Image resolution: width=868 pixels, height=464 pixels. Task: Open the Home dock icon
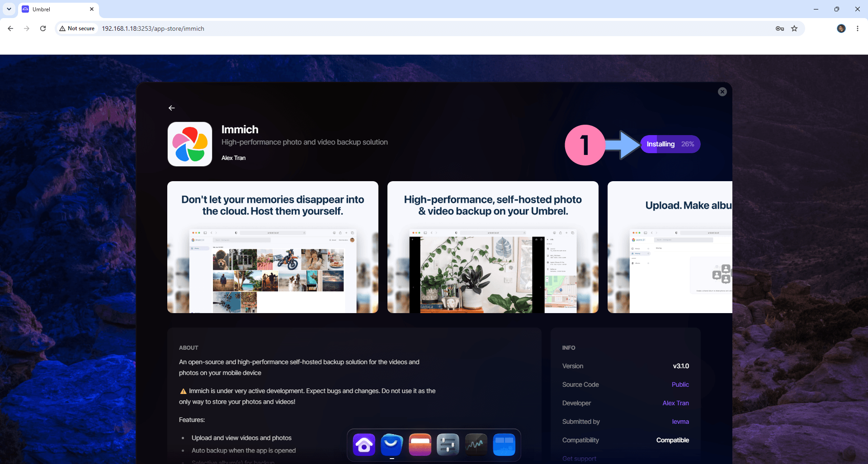pyautogui.click(x=364, y=445)
